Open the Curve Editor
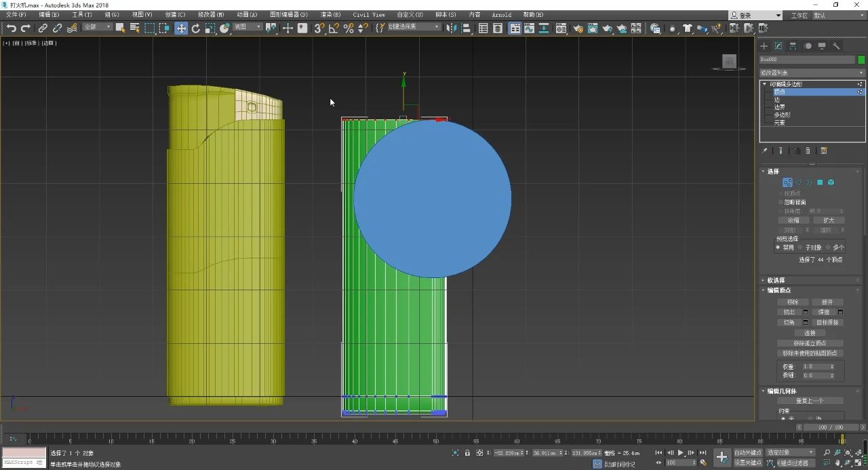The image size is (868, 470). click(x=529, y=28)
